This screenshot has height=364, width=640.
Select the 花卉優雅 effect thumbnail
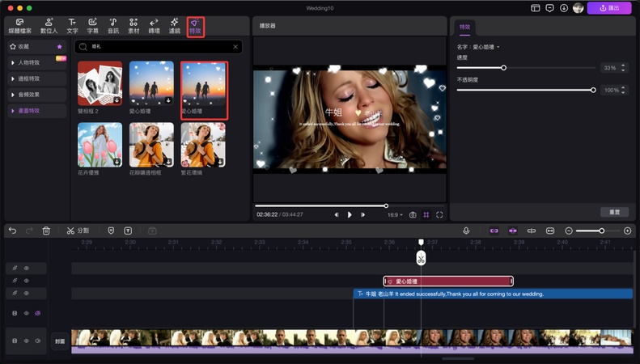100,146
